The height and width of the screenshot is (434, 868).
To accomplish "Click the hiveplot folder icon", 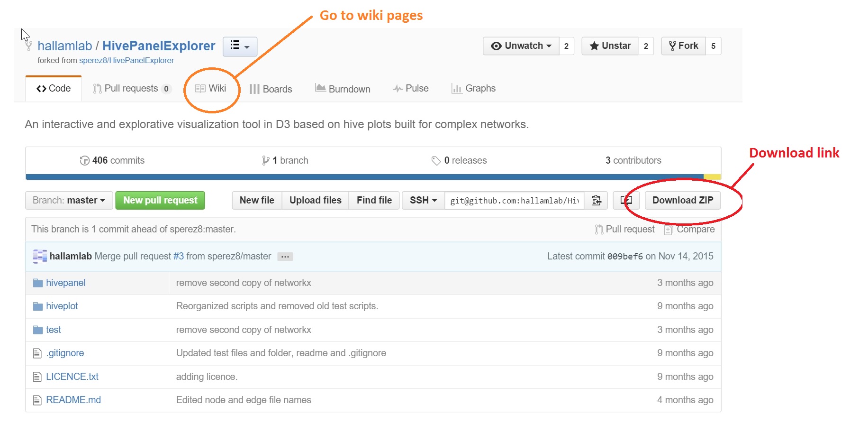I will (x=38, y=306).
